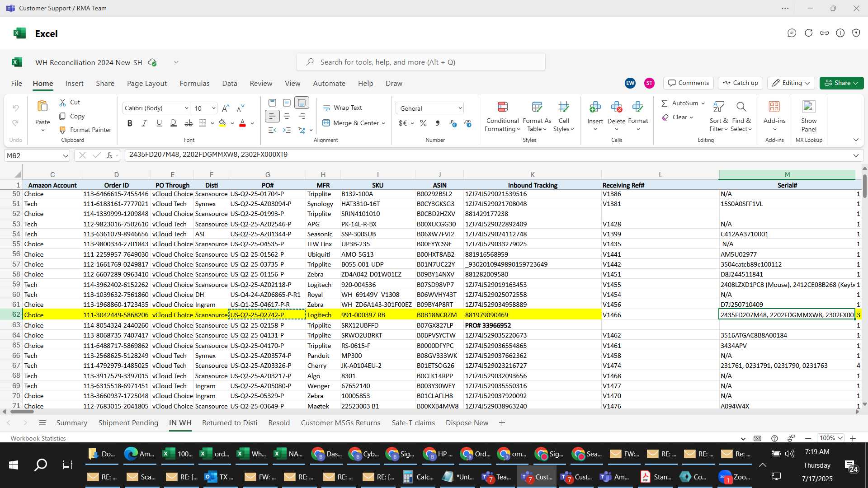The width and height of the screenshot is (868, 488).
Task: Click the Underline formatting icon
Action: (x=159, y=123)
